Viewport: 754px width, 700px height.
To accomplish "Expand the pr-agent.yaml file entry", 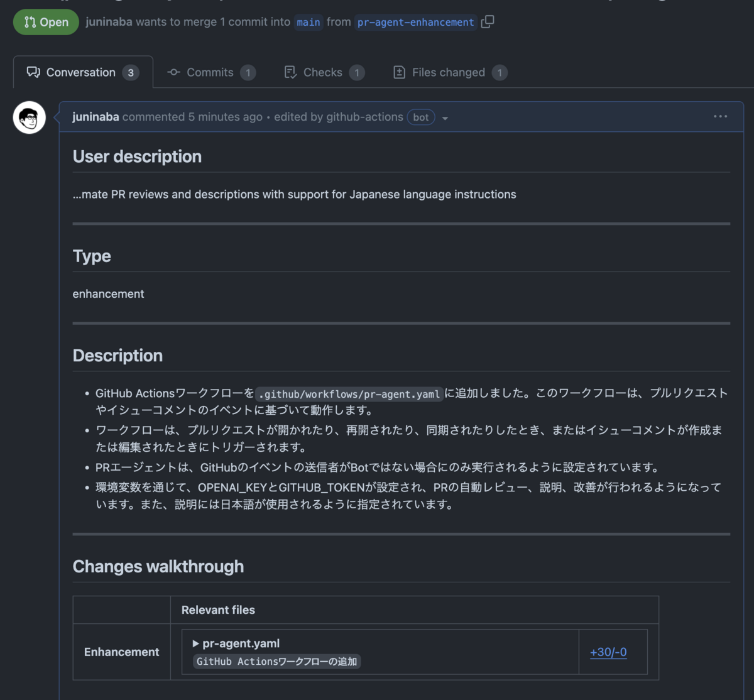I will 195,643.
